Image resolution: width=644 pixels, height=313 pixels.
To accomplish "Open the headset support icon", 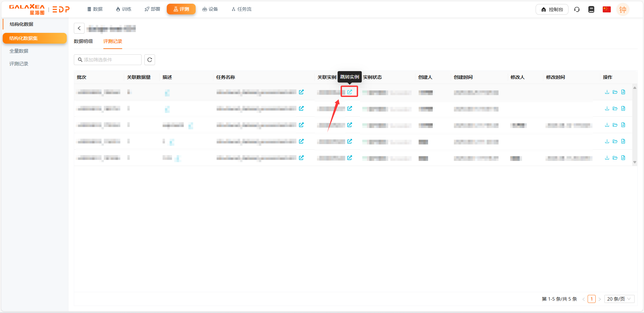I will coord(577,9).
